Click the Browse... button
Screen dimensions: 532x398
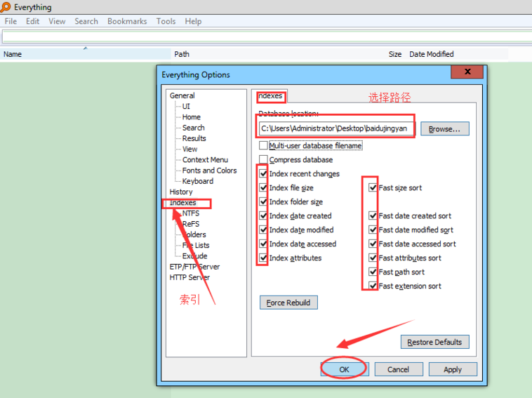tap(445, 129)
